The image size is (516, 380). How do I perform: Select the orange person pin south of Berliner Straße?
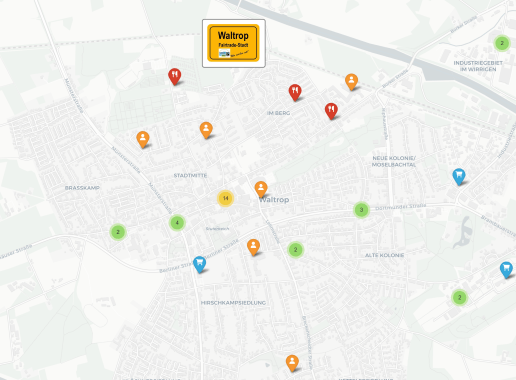[x=253, y=247]
